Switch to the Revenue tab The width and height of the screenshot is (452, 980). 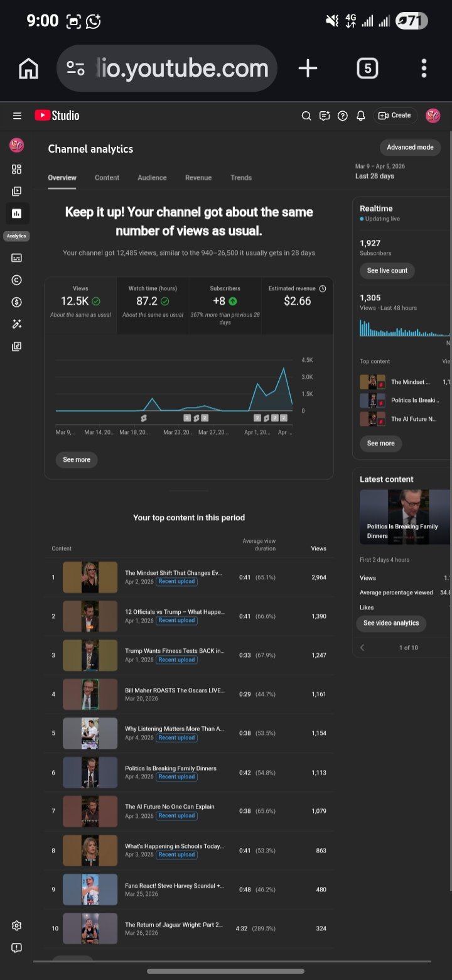(198, 178)
